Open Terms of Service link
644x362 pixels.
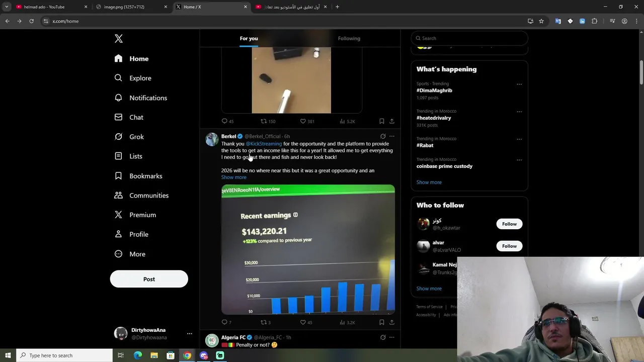[x=429, y=307]
